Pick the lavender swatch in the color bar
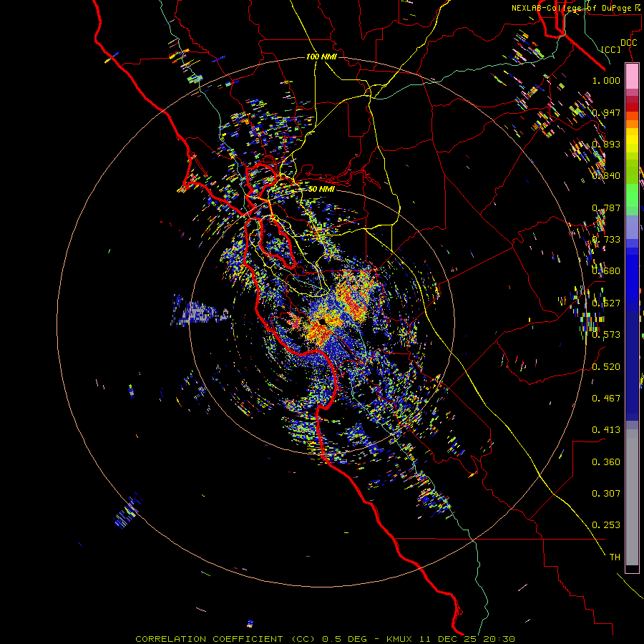Viewport: 644px width, 644px height. point(632,227)
